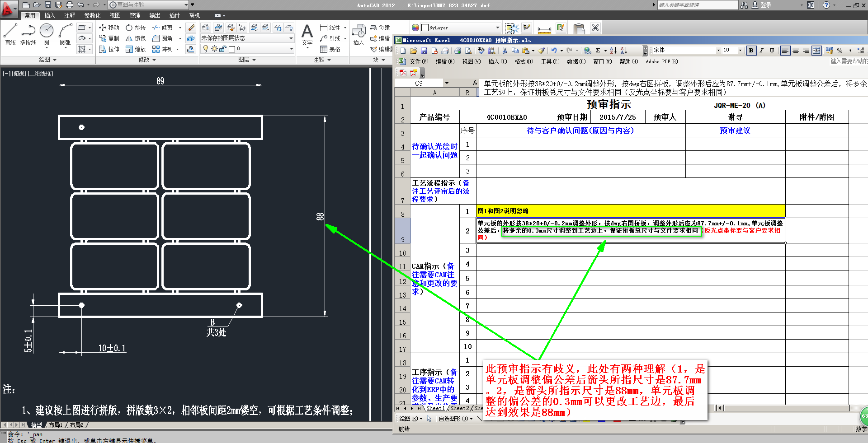This screenshot has height=443, width=868.
Task: Switch to Sheet2 tab in Excel
Action: tap(459, 408)
